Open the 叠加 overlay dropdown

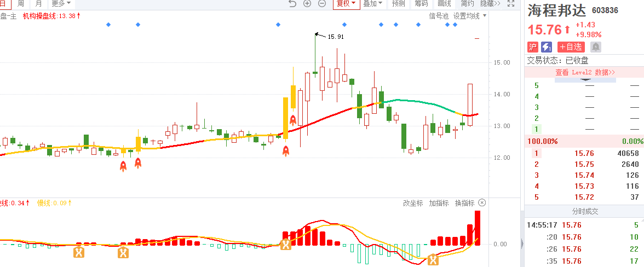click(x=373, y=4)
